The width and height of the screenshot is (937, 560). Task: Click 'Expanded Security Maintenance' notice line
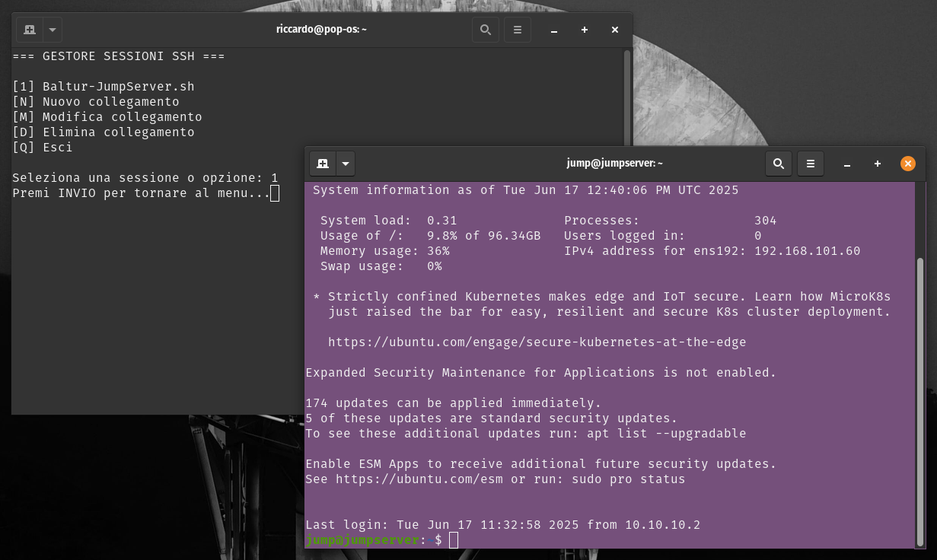point(541,373)
